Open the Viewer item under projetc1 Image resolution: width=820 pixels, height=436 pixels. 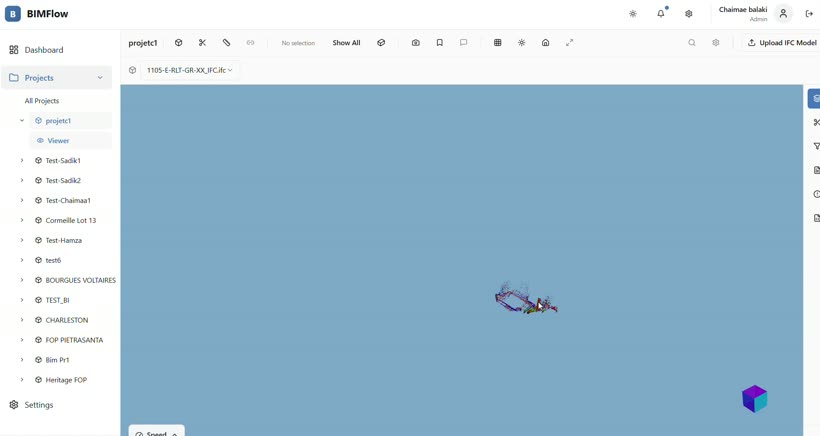71,141
